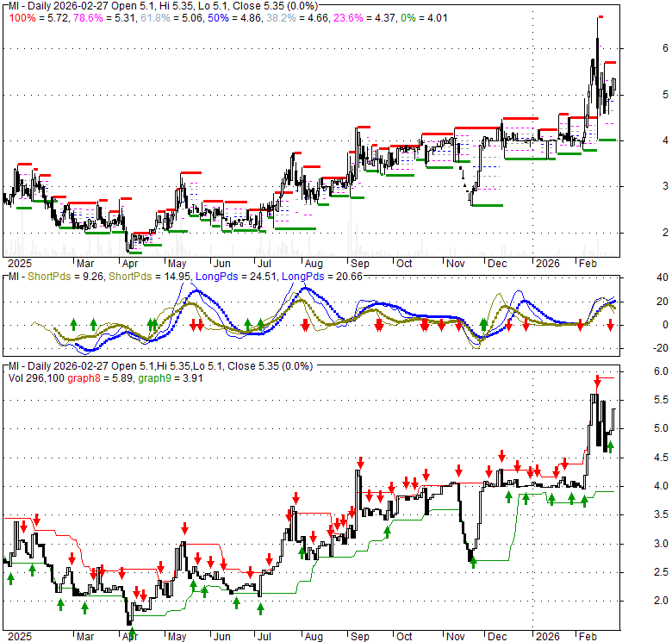Click the '3' price level on top chart axis

coord(665,186)
